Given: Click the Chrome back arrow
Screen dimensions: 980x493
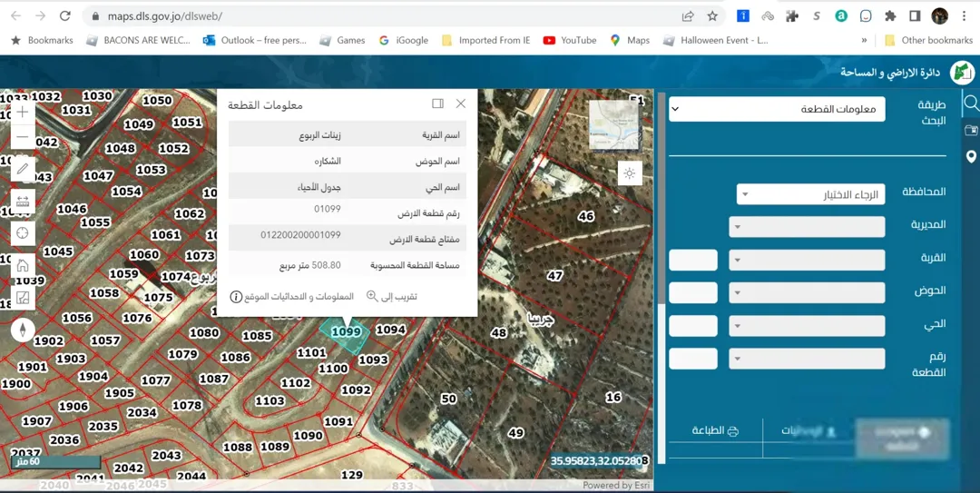Looking at the screenshot, I should pyautogui.click(x=15, y=16).
